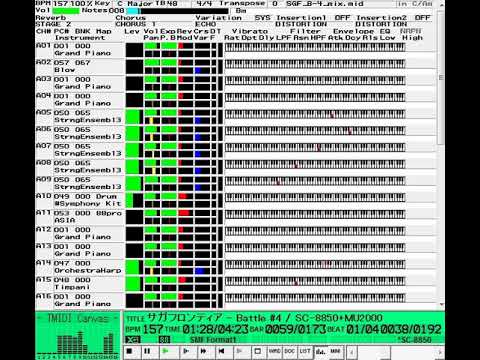Image resolution: width=480 pixels, height=360 pixels.
Task: Select the level meter view button
Action: [320, 351]
